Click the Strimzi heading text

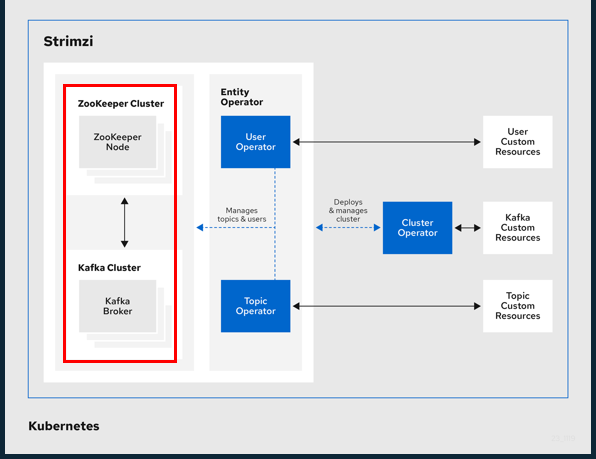[x=68, y=41]
